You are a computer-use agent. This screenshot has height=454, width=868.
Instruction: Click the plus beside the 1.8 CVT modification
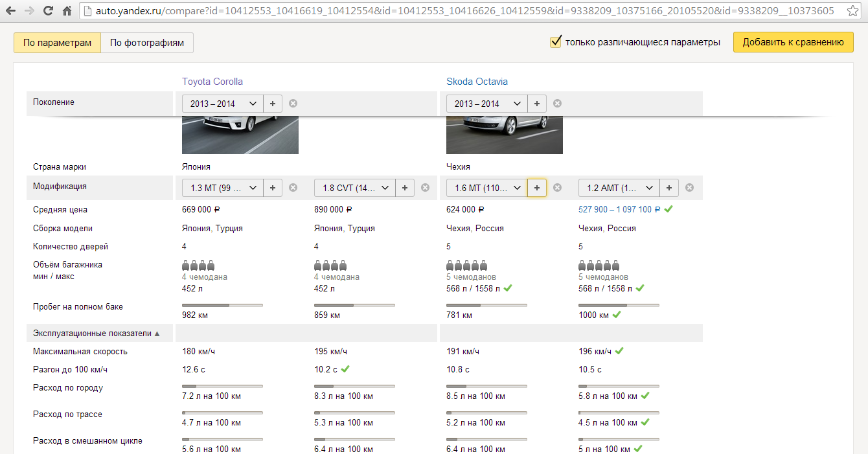point(404,188)
